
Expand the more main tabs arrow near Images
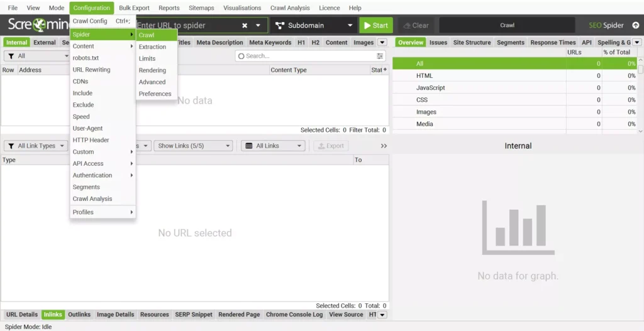pyautogui.click(x=382, y=42)
